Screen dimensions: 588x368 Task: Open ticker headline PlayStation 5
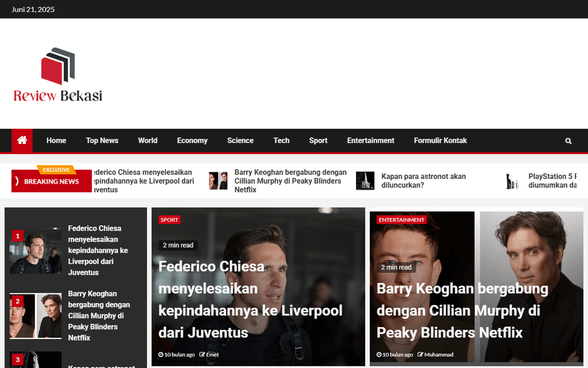(553, 180)
